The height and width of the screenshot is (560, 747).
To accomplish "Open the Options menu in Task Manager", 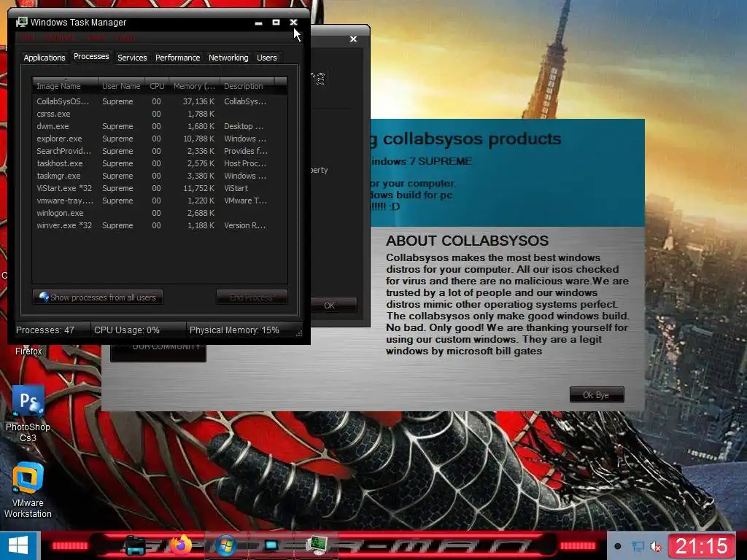I will (x=60, y=38).
